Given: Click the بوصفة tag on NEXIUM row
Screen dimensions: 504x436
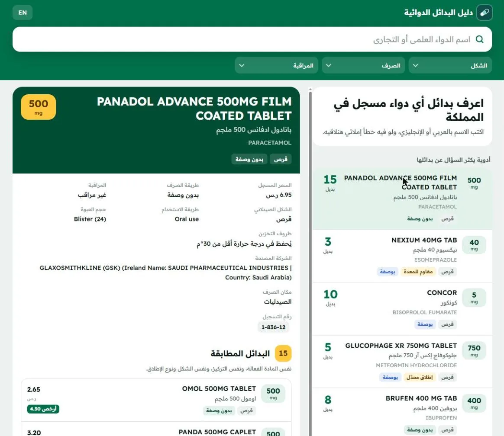Looking at the screenshot, I should click(388, 272).
